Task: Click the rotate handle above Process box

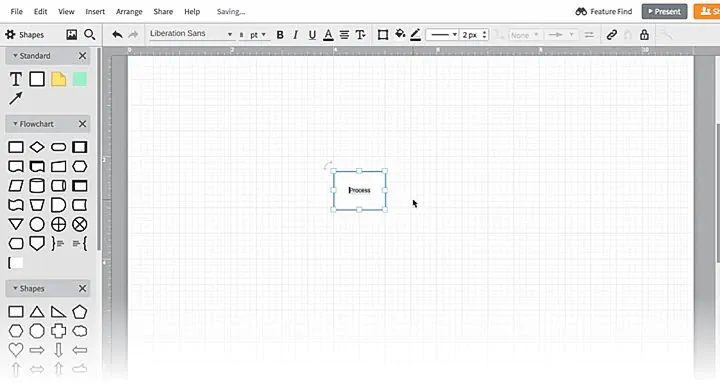Action: point(328,165)
